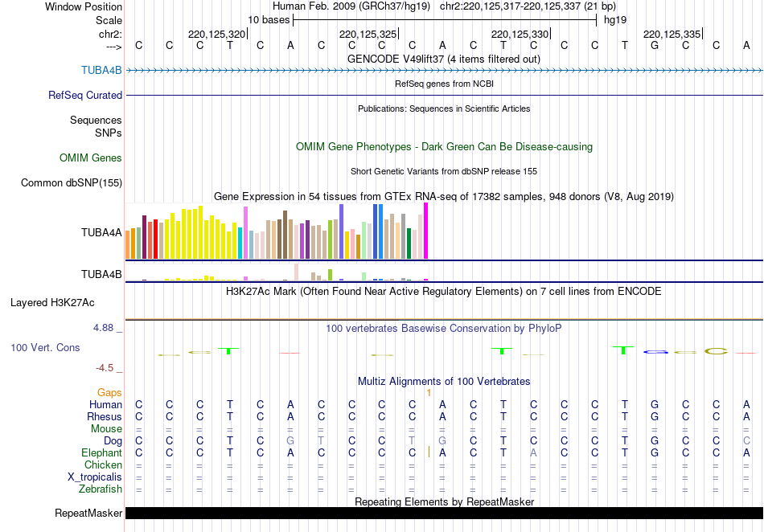Open the 100 Vert. Cons track label

pos(45,347)
